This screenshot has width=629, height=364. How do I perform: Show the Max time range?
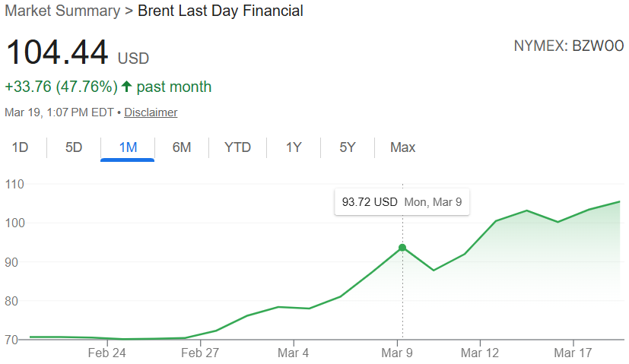click(402, 147)
